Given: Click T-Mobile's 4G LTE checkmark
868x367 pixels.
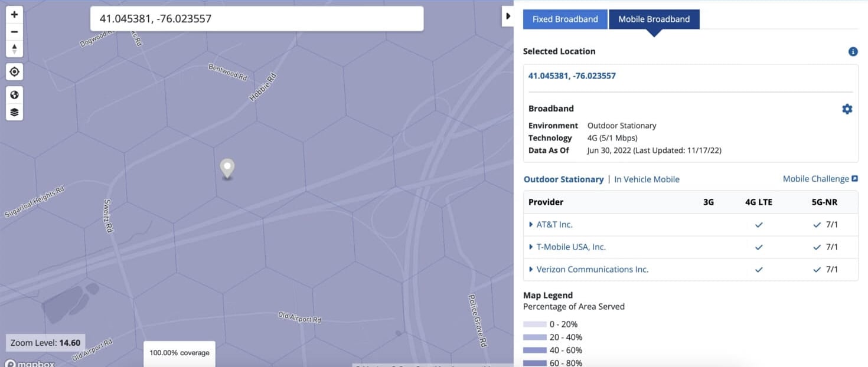Looking at the screenshot, I should 759,247.
